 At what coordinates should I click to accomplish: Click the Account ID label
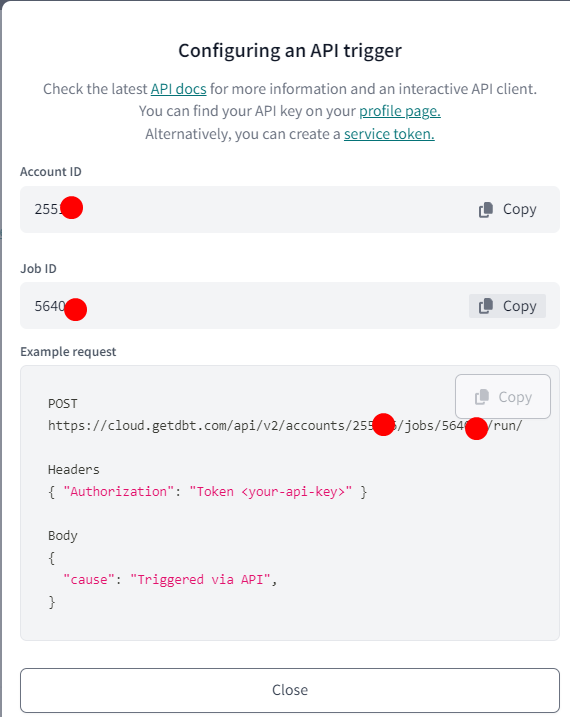point(51,172)
